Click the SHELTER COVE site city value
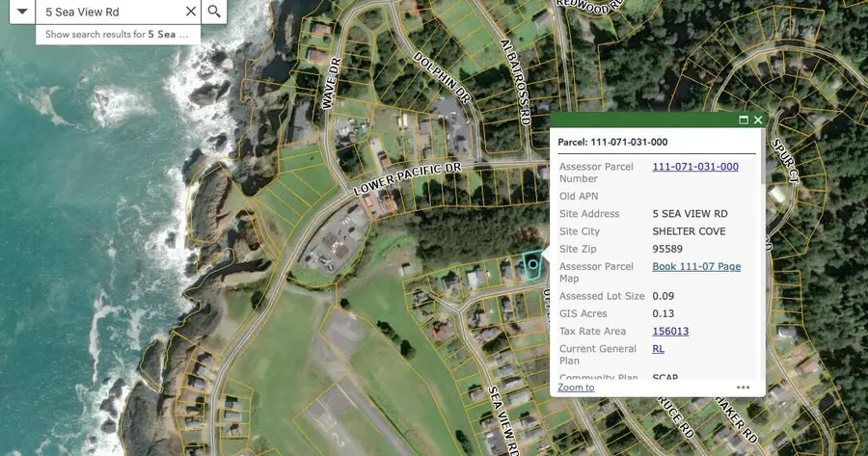 689,231
